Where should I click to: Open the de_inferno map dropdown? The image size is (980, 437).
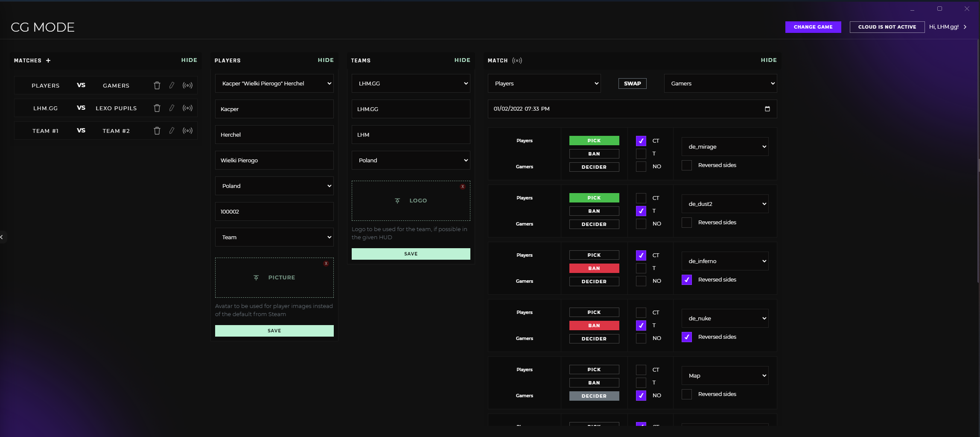click(725, 261)
